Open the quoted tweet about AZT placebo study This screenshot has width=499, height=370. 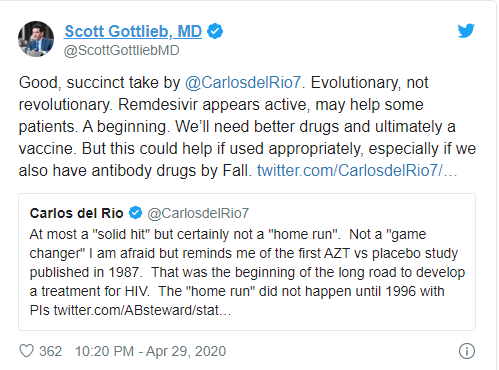tap(247, 262)
